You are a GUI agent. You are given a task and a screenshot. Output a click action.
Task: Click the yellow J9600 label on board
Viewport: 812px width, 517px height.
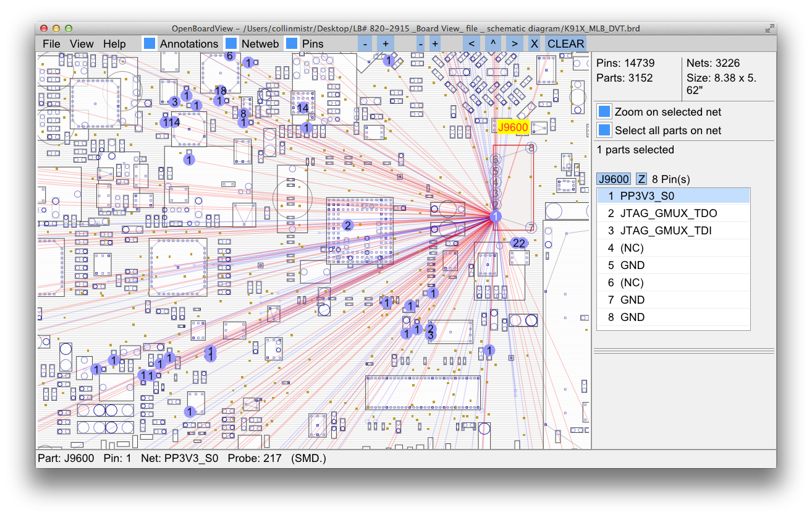point(513,127)
